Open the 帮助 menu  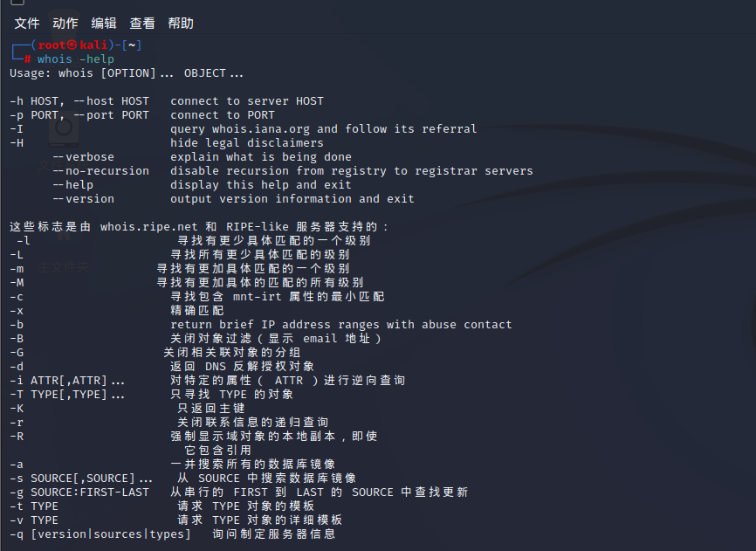click(x=181, y=23)
